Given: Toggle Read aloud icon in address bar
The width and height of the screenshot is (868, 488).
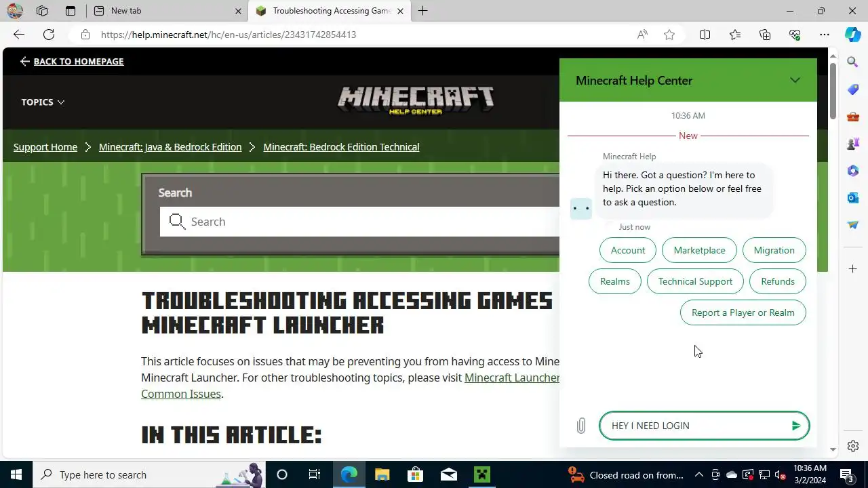Looking at the screenshot, I should 642,35.
